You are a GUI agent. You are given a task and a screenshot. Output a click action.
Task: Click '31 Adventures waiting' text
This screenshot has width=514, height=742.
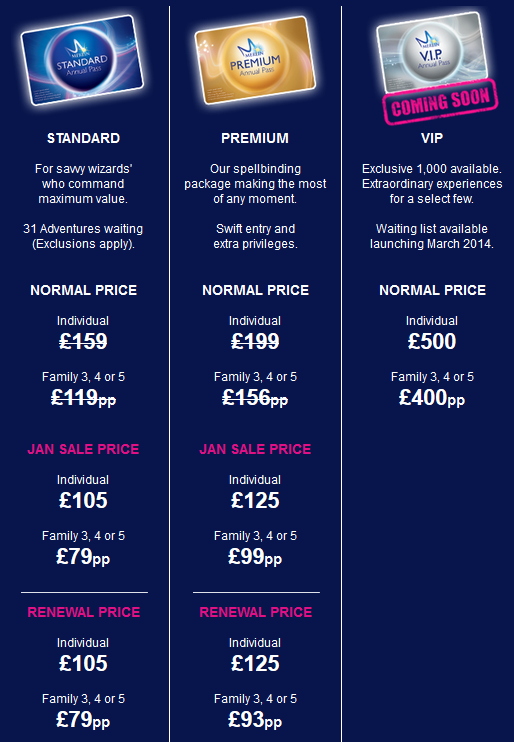pos(83,229)
